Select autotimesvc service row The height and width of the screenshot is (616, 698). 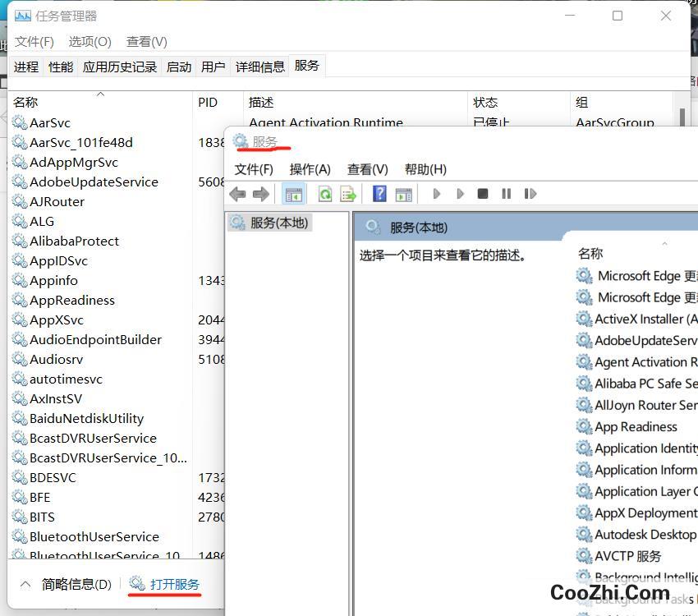[66, 379]
